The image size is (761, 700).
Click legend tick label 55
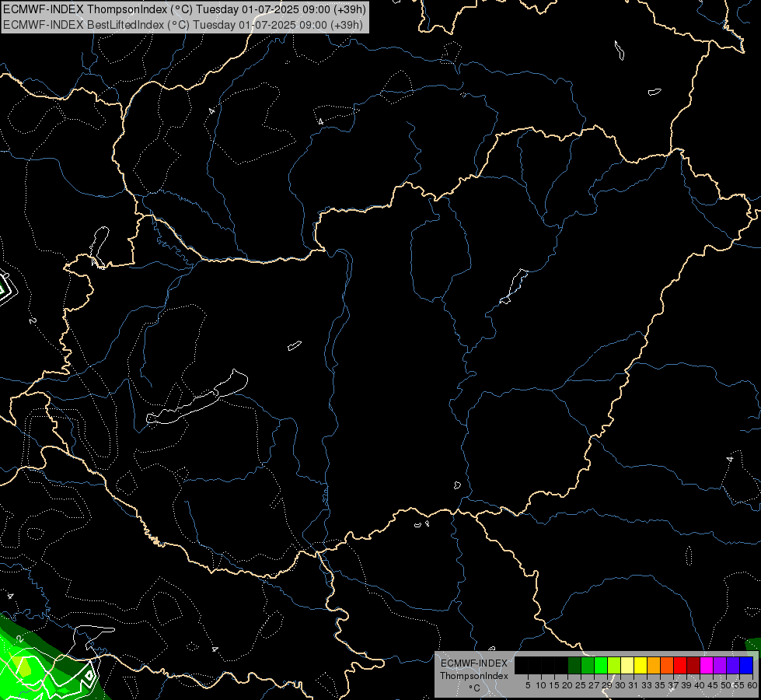[740, 685]
